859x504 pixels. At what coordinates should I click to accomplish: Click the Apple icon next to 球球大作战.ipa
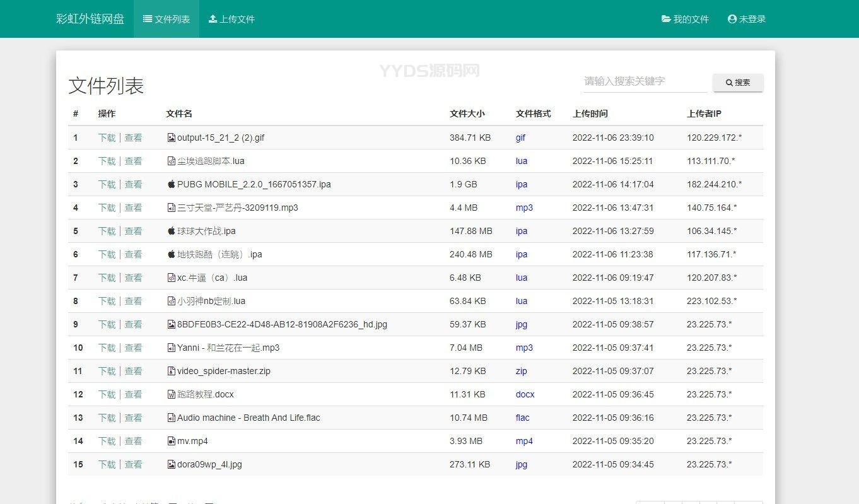(171, 231)
